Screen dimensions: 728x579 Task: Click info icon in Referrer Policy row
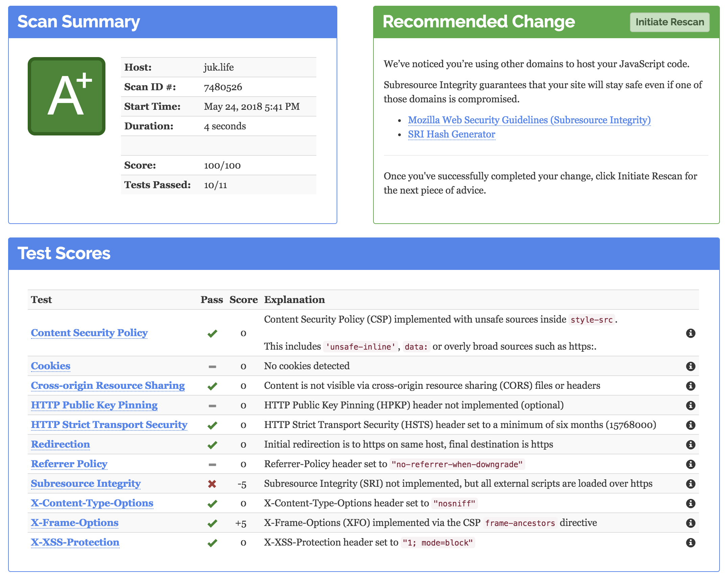pos(690,464)
